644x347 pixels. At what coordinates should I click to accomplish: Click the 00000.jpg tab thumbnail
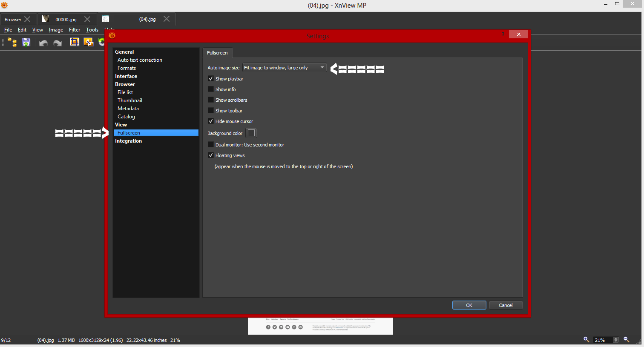pos(46,19)
